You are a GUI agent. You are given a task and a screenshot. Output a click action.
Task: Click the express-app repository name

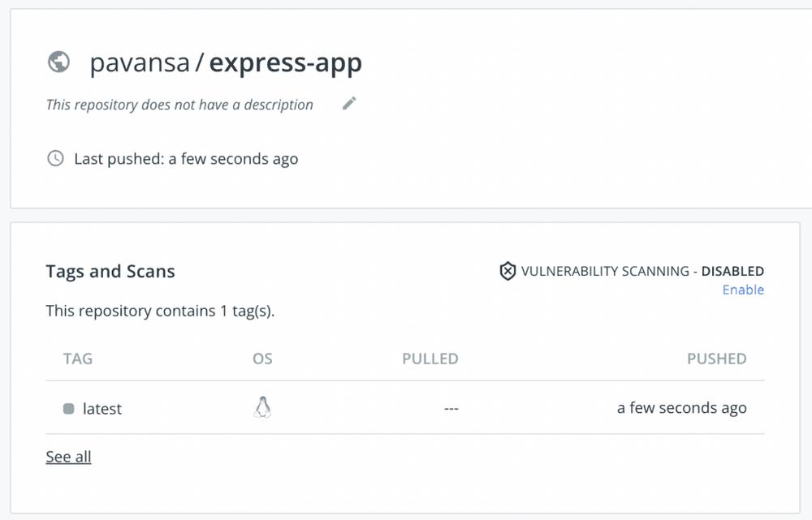[x=286, y=62]
